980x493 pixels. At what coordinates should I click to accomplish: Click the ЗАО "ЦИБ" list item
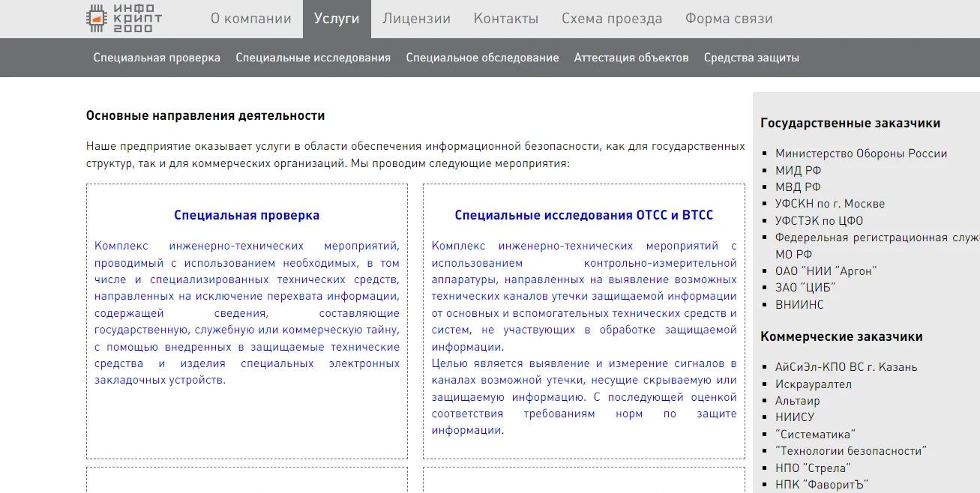[805, 288]
